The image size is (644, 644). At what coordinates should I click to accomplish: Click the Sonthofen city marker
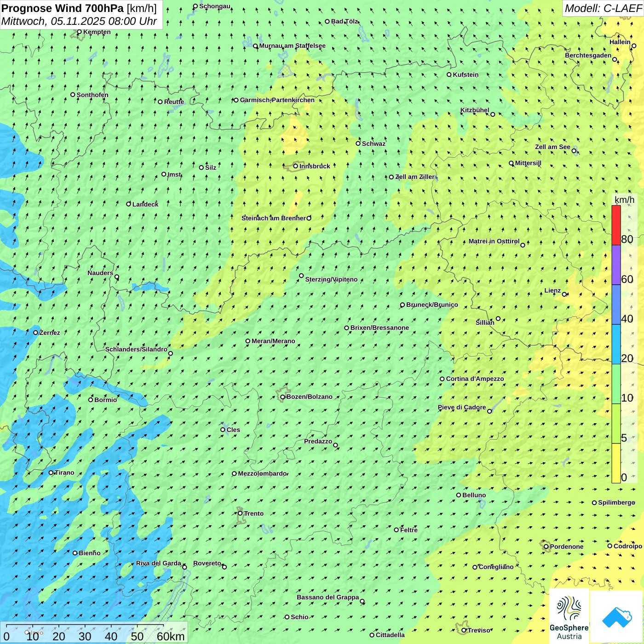73,95
